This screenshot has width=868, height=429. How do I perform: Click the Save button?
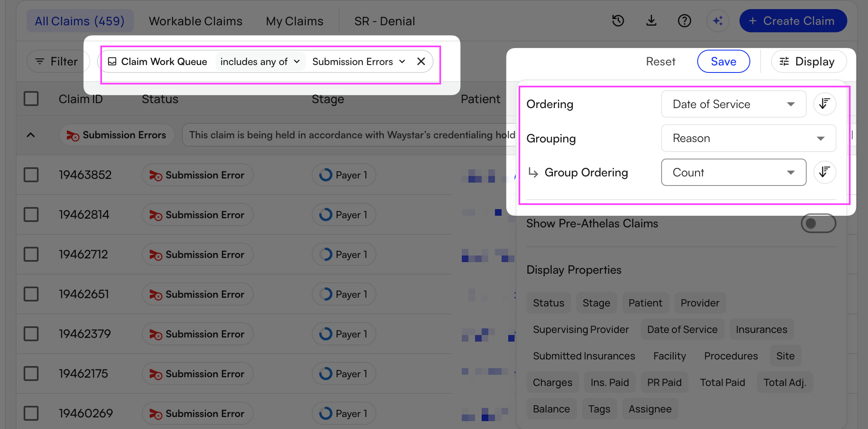pyautogui.click(x=723, y=61)
